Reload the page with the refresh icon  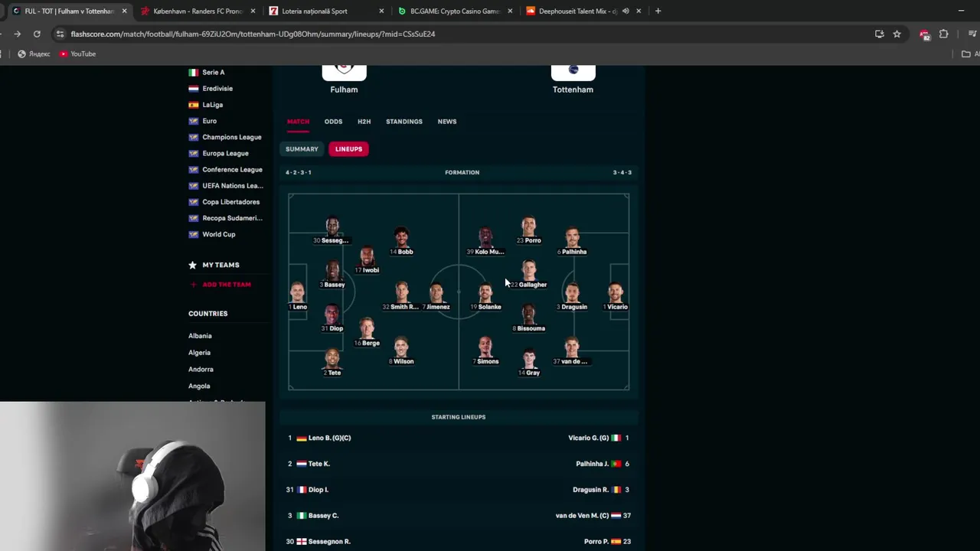tap(37, 34)
